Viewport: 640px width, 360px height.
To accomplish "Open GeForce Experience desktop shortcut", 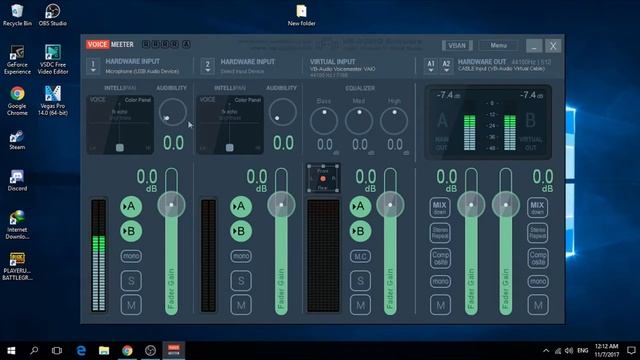I will [17, 60].
